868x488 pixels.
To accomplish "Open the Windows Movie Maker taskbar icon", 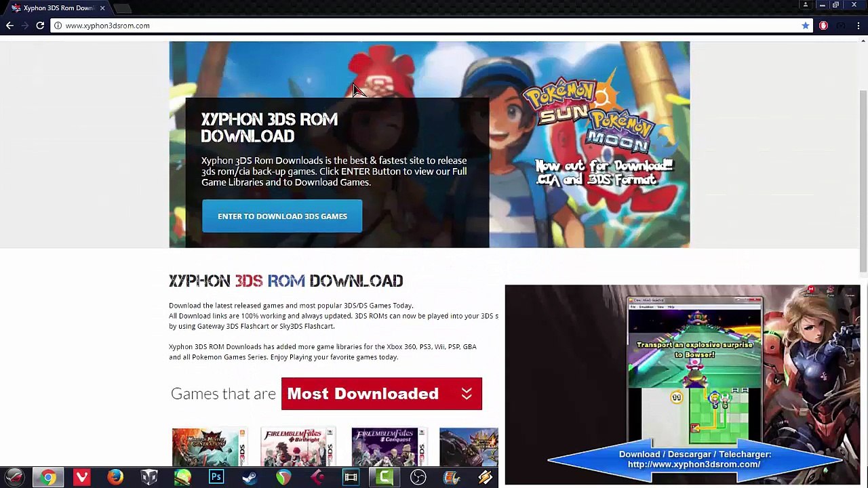I will (x=452, y=478).
